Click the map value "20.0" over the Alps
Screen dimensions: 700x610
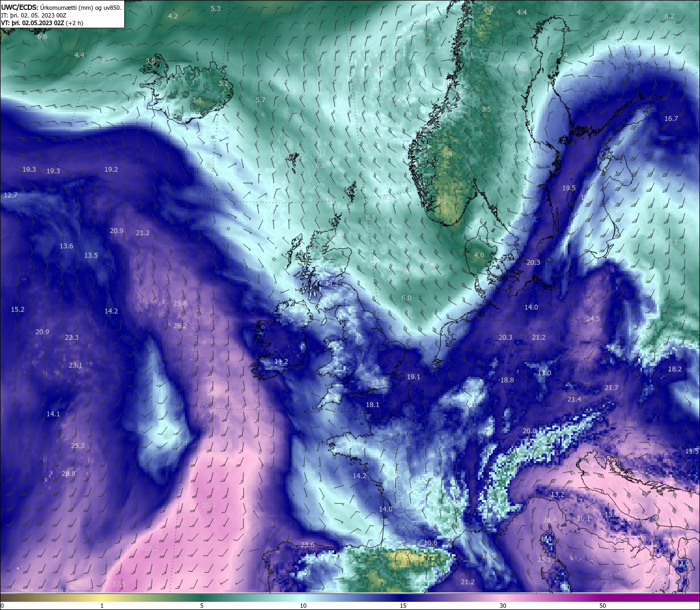tap(529, 431)
